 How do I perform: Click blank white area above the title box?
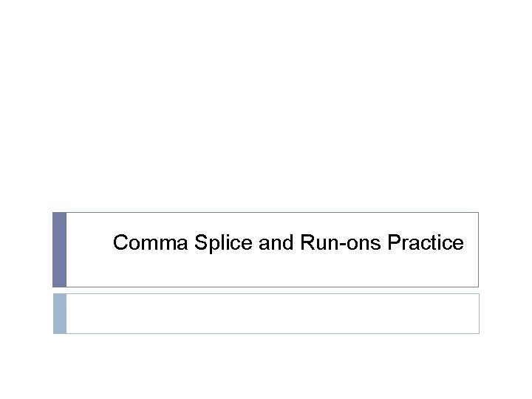pyautogui.click(x=266, y=111)
